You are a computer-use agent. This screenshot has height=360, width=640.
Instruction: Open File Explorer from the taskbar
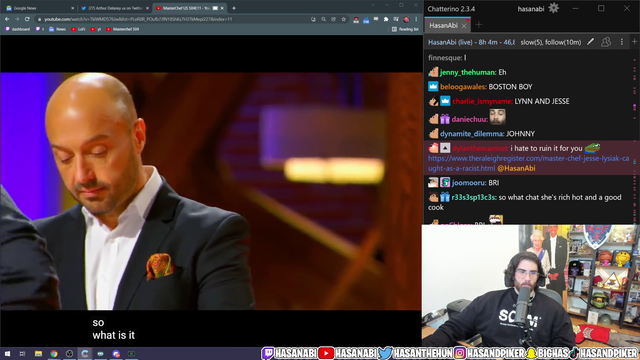(38, 353)
